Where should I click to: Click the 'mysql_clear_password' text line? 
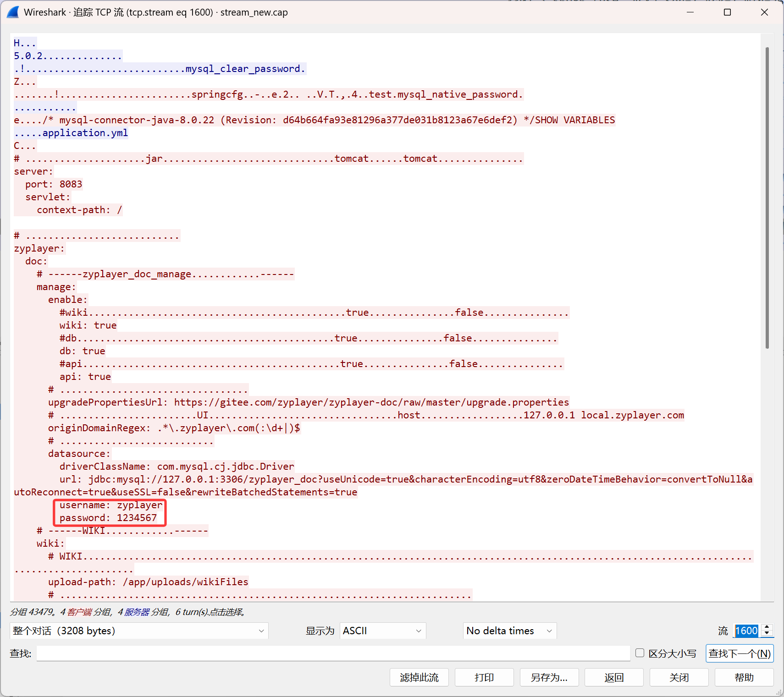[x=160, y=69]
